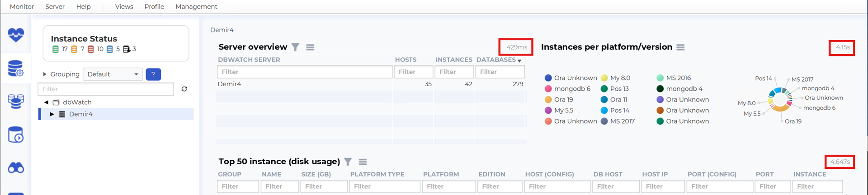Click the database play sidebar icon
The height and width of the screenshot is (195, 868).
click(16, 135)
